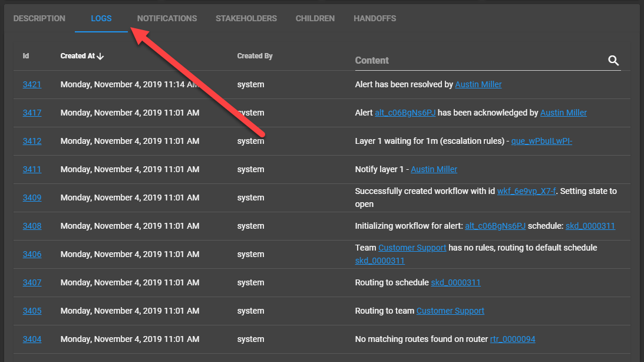Click the timestamp in row 3411

pos(130,170)
